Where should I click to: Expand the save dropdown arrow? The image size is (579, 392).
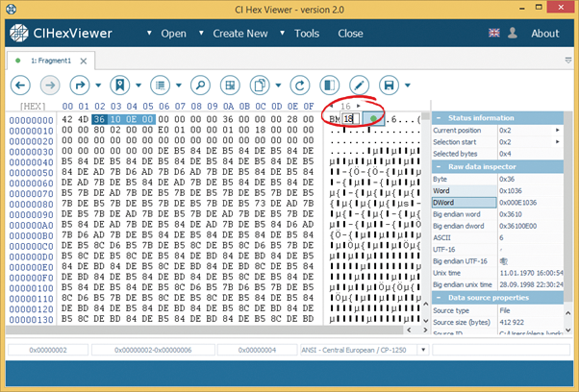(408, 86)
